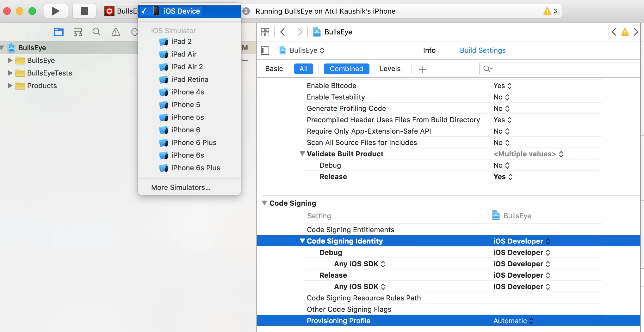This screenshot has height=332, width=644.
Task: Go back in editor history
Action: click(283, 32)
